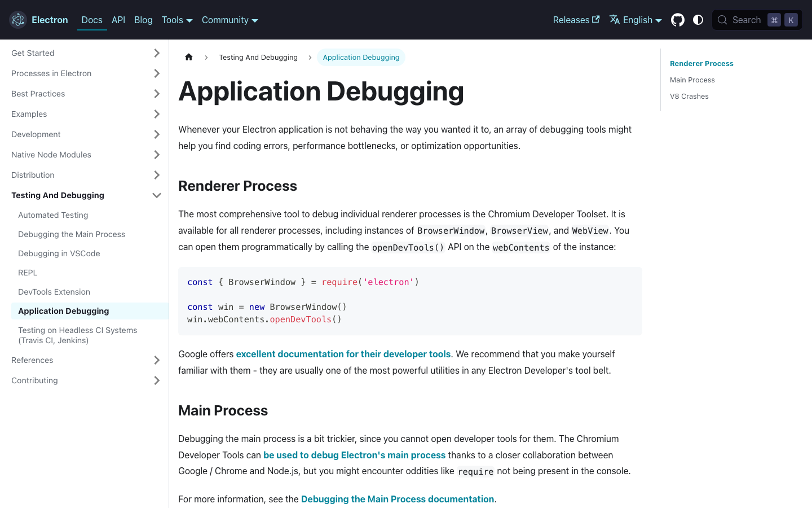This screenshot has width=812, height=508.
Task: Click Native Node Modules sidebar label
Action: [51, 155]
